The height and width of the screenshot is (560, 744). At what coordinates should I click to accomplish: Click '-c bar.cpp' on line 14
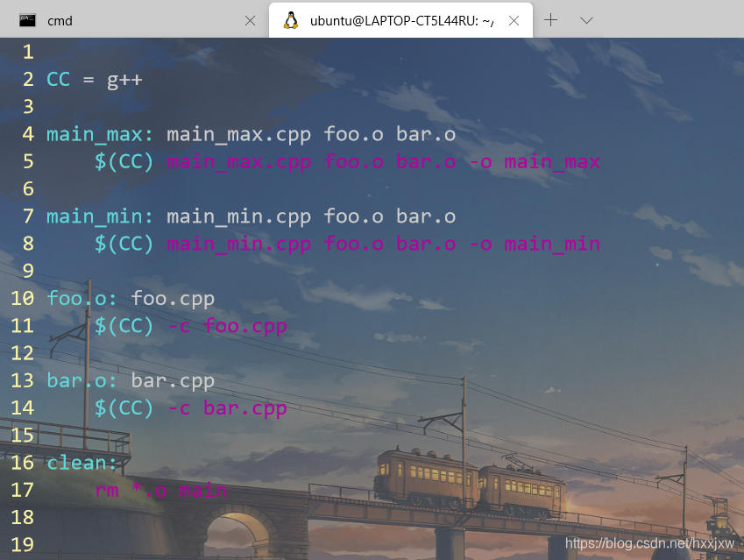click(x=227, y=408)
